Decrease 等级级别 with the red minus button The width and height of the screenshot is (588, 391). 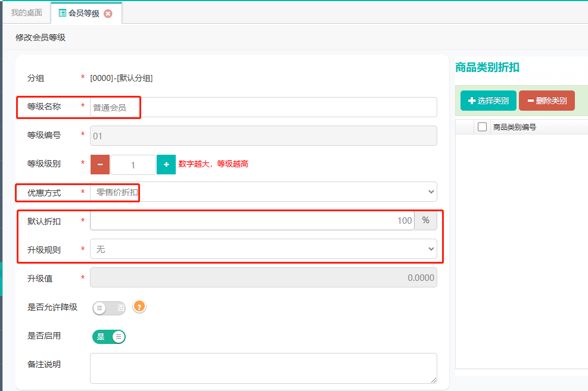(100, 164)
